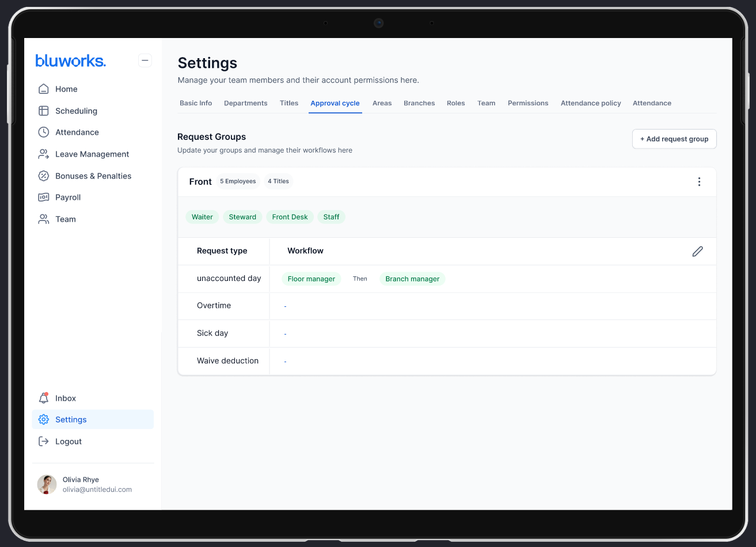Open Scheduling via its grid icon
The height and width of the screenshot is (547, 756).
tap(43, 111)
